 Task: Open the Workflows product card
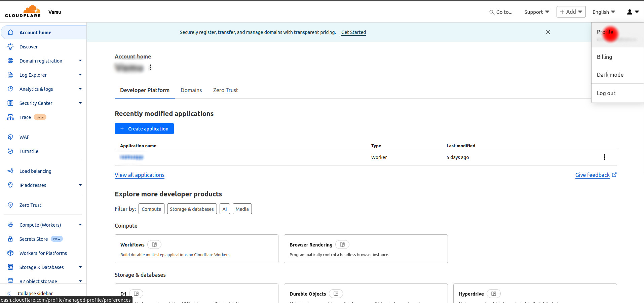pyautogui.click(x=196, y=249)
